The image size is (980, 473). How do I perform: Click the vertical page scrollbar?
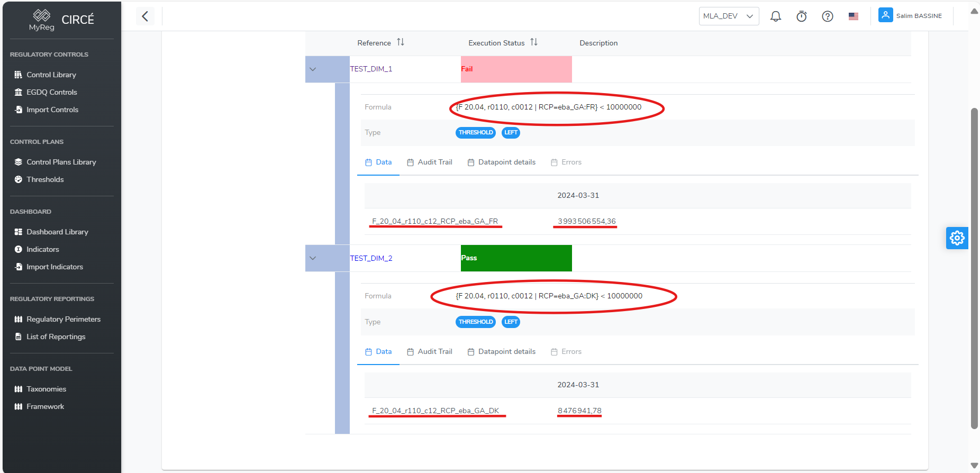click(974, 265)
